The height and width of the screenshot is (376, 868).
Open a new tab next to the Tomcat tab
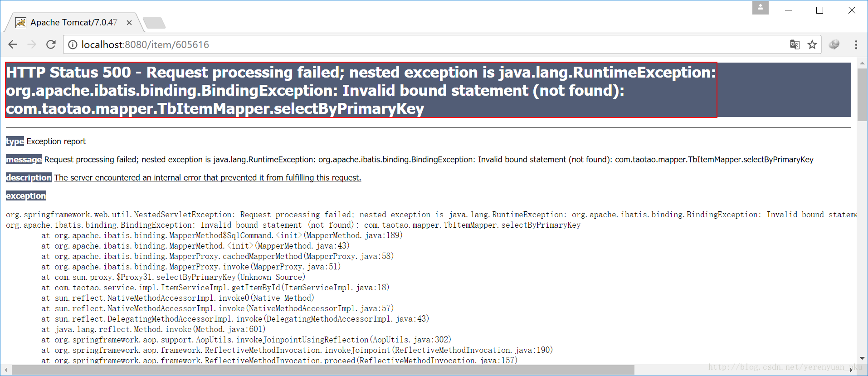click(154, 23)
